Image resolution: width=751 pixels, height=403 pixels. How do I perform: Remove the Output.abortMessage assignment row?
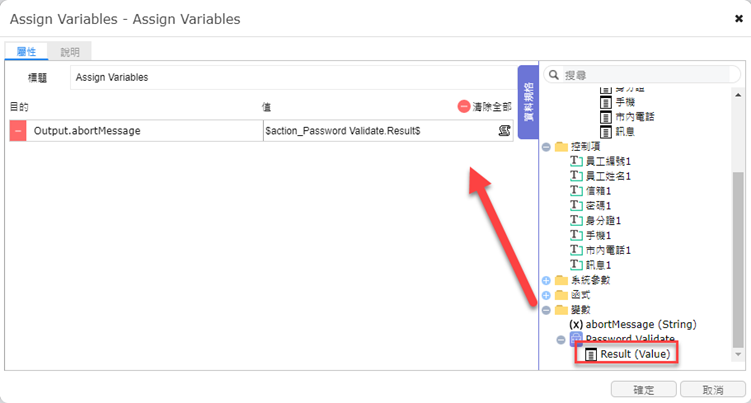coord(18,131)
